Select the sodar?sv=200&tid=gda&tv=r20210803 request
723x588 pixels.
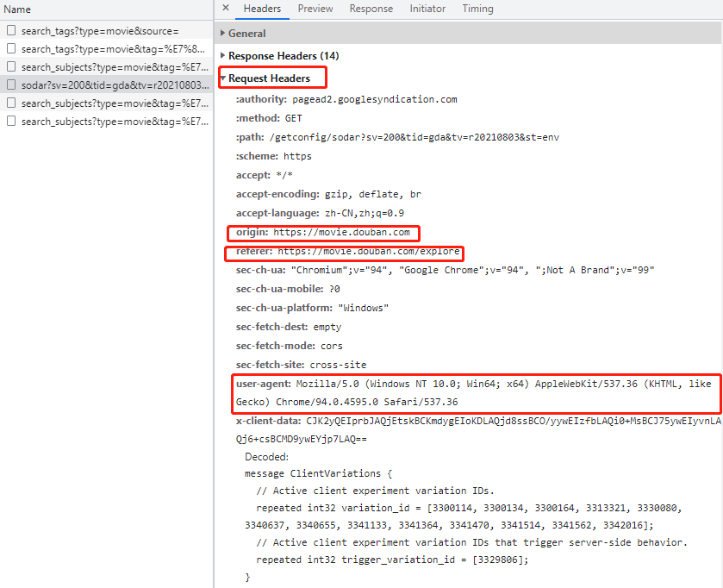107,84
